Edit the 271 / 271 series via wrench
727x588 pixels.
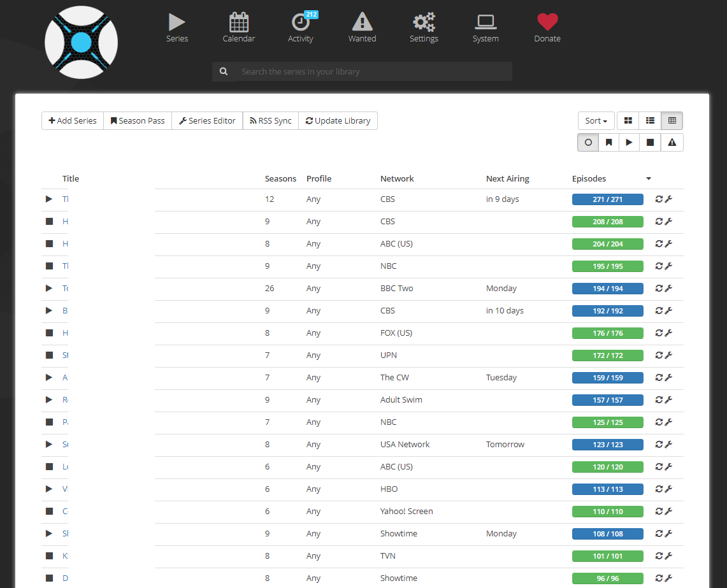pos(668,199)
